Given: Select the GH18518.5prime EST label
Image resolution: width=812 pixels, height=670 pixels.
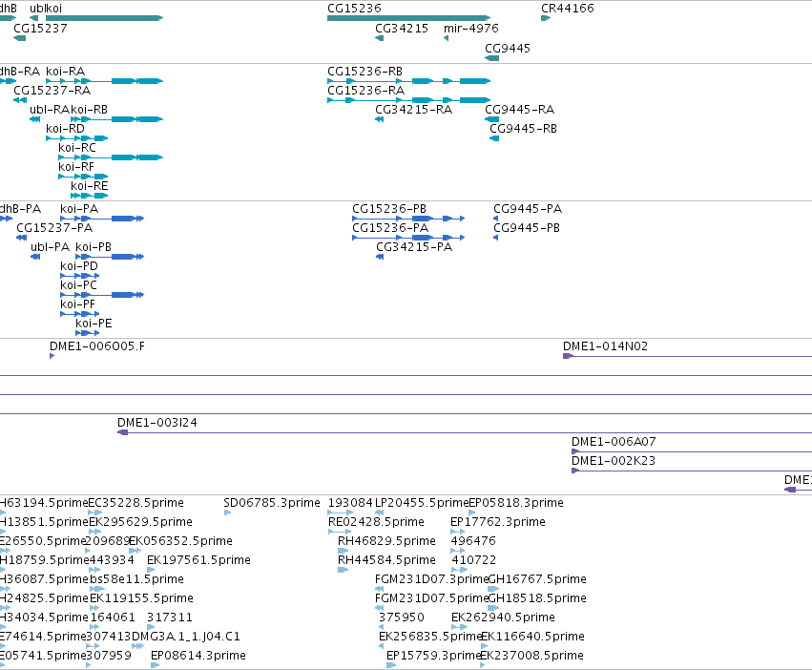Looking at the screenshot, I should click(537, 599).
